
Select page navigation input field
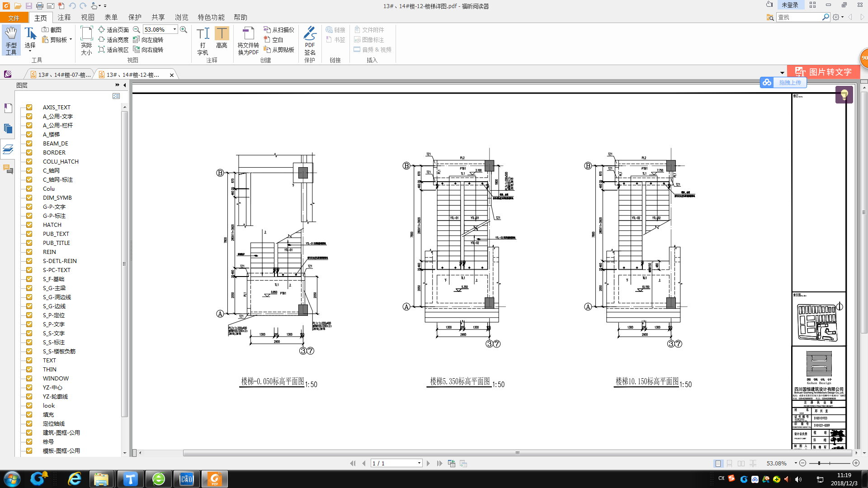pyautogui.click(x=395, y=463)
